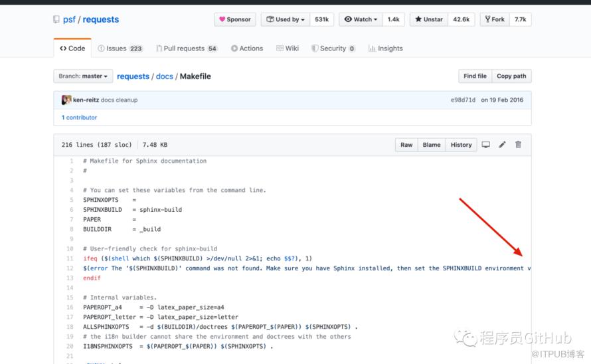Click the heart icon on Sponsor
The width and height of the screenshot is (591, 364).
[x=222, y=19]
